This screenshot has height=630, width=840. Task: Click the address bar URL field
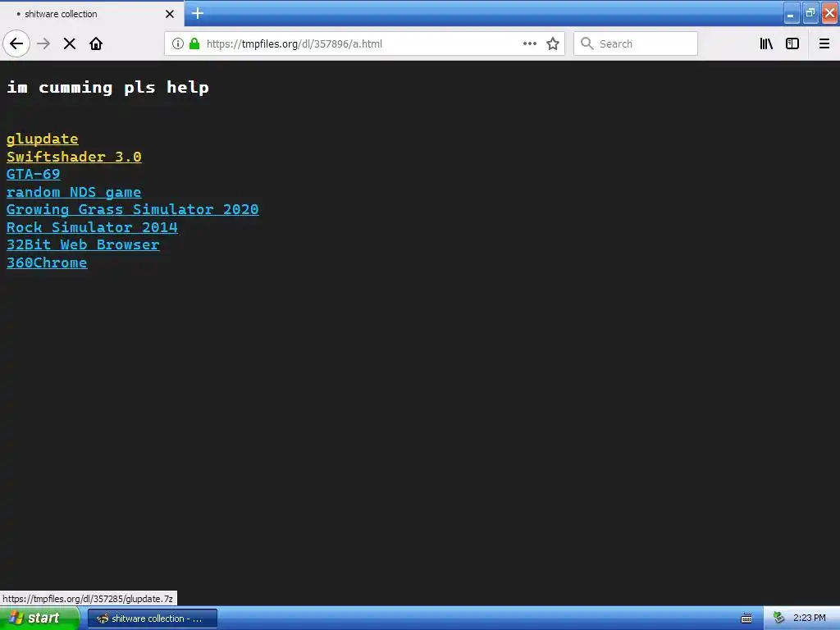click(x=364, y=44)
